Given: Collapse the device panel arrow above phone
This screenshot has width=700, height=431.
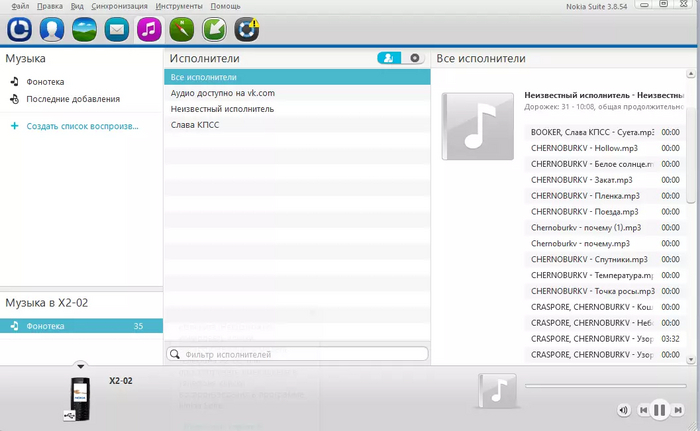Looking at the screenshot, I should pos(81,366).
